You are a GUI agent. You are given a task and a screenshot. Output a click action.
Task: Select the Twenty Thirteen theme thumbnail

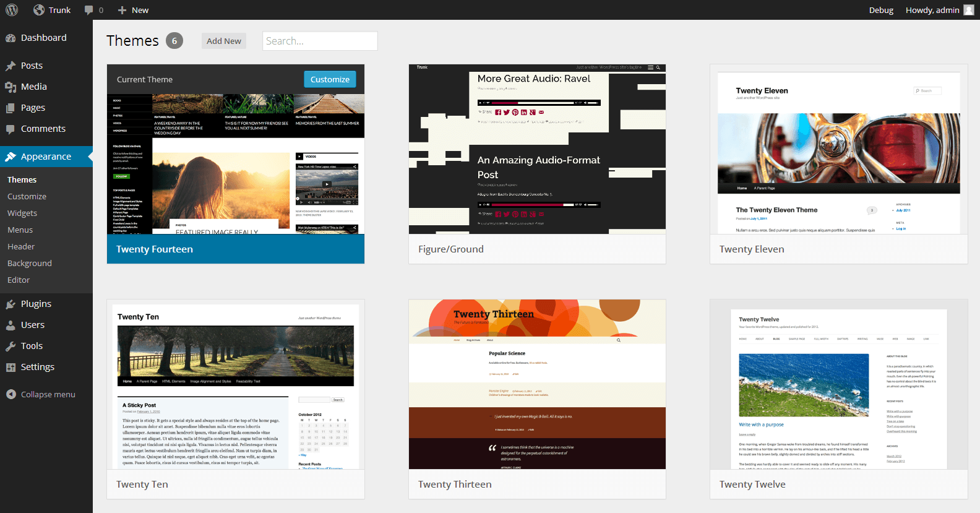(537, 384)
